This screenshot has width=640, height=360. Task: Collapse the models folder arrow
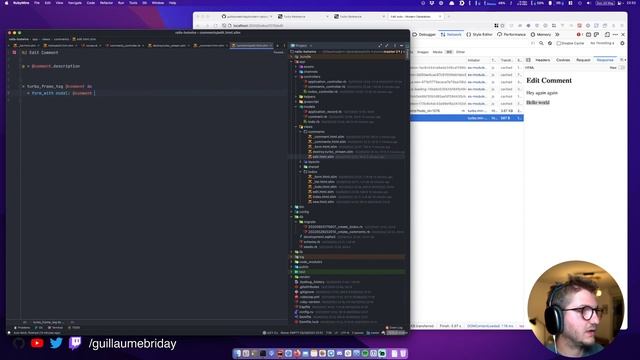pos(297,107)
